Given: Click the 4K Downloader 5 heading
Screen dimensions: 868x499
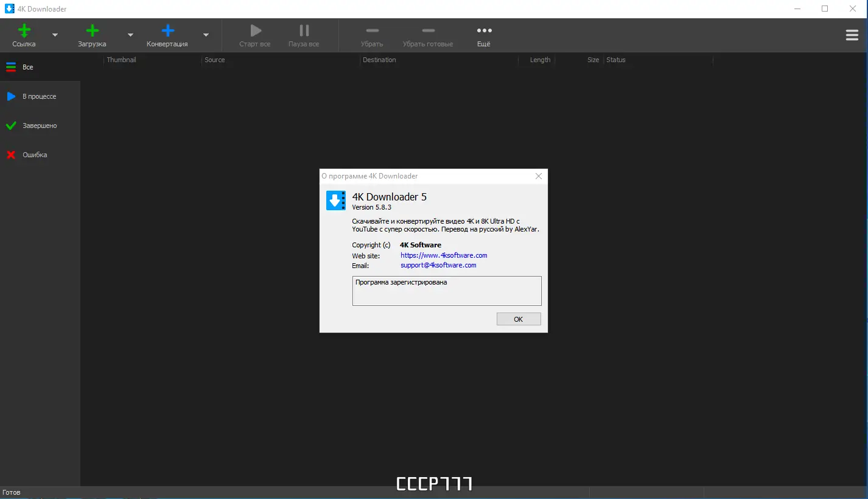Looking at the screenshot, I should click(x=390, y=197).
